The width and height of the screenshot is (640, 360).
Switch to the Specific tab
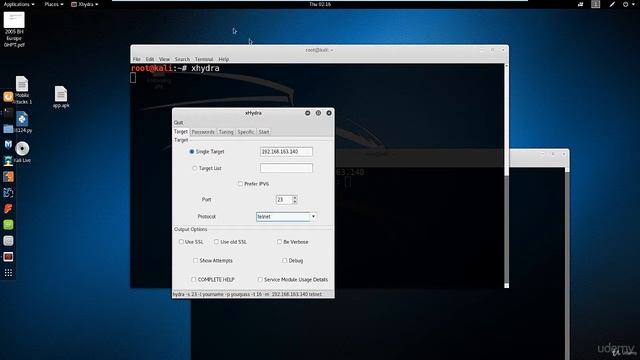(x=246, y=132)
